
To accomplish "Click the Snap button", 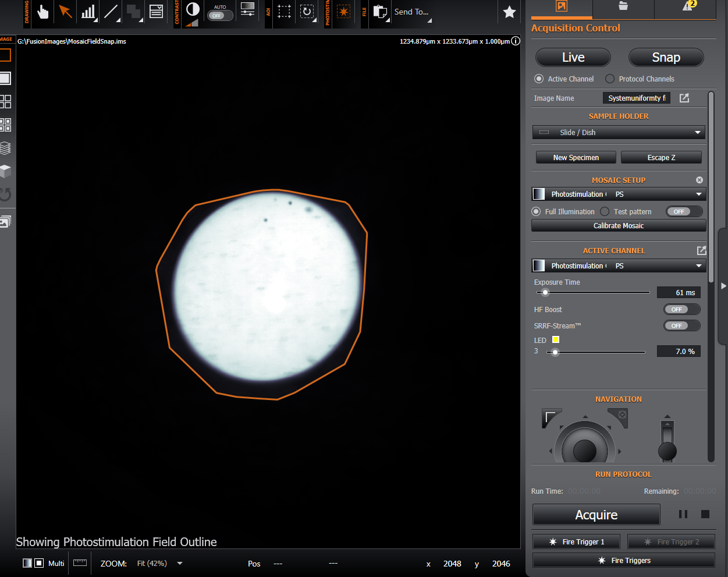I will tap(666, 57).
